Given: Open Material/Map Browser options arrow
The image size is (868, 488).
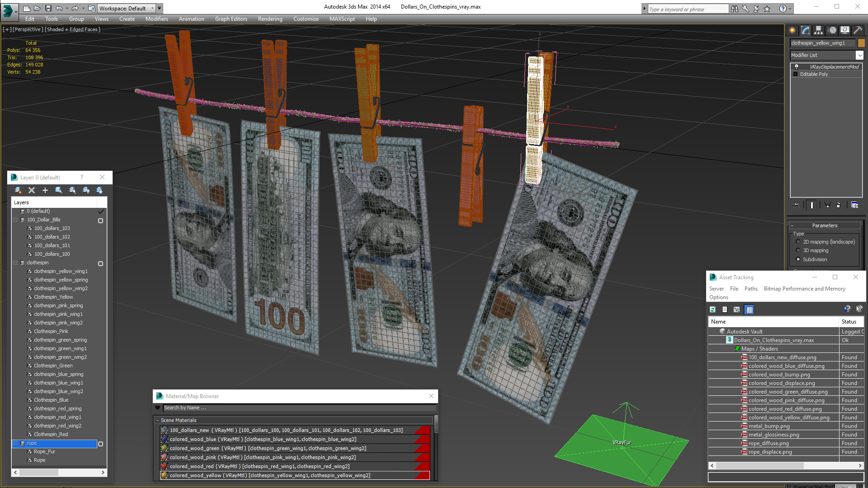Looking at the screenshot, I should click(x=157, y=408).
